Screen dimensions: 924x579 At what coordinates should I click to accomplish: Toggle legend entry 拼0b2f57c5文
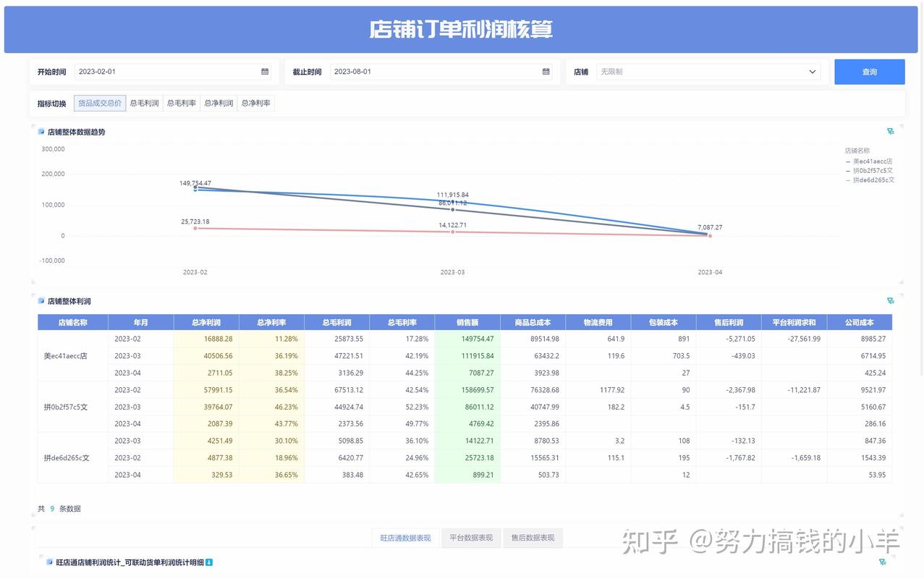coord(869,171)
